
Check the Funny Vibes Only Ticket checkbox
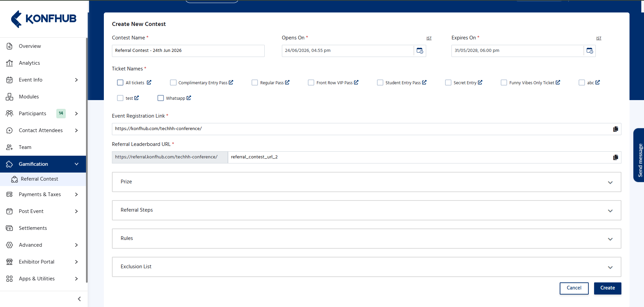click(x=504, y=83)
